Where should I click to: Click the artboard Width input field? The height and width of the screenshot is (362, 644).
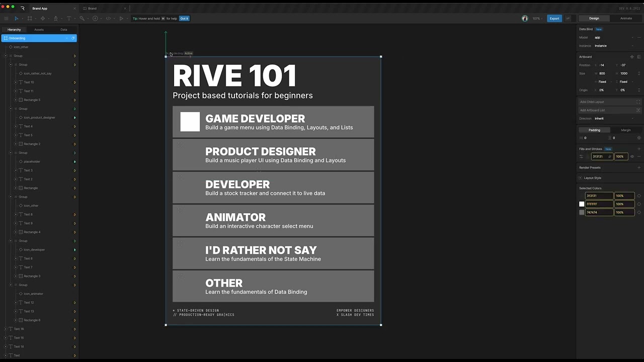point(605,73)
